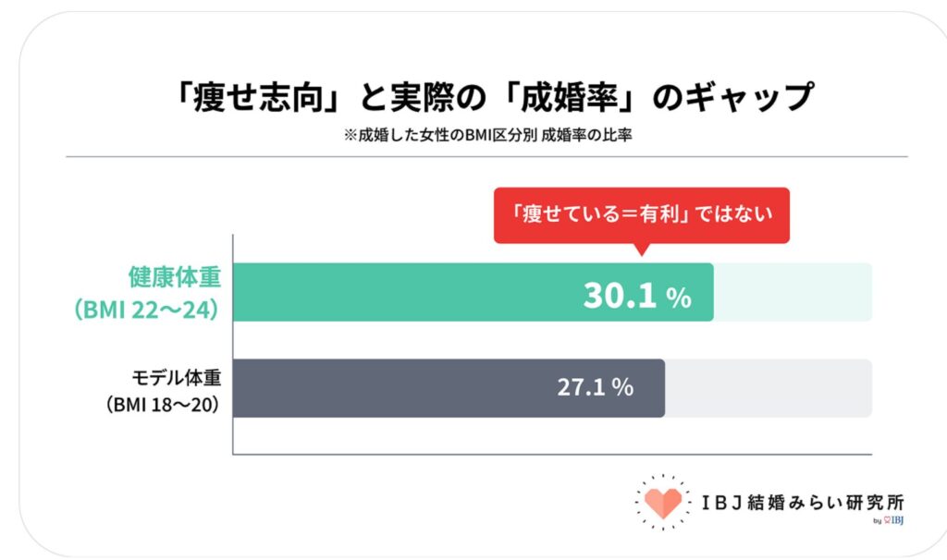Click the light green remaining bar portion

pyautogui.click(x=793, y=292)
